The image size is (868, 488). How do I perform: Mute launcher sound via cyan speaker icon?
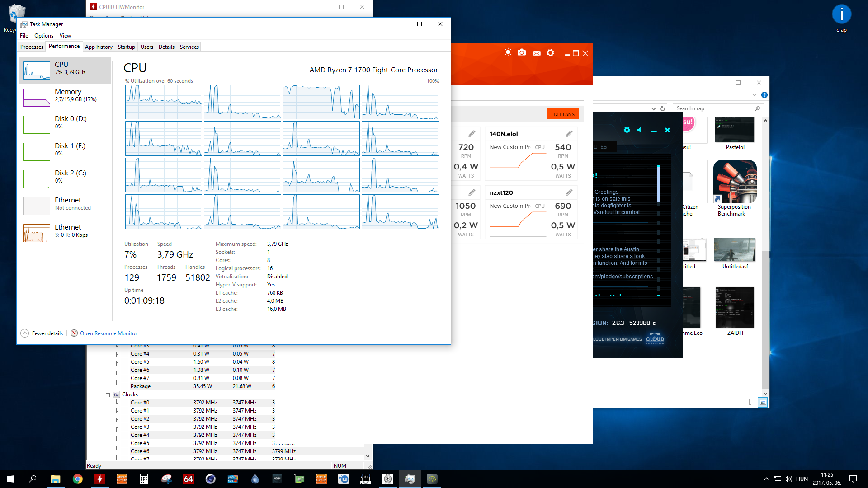point(639,130)
